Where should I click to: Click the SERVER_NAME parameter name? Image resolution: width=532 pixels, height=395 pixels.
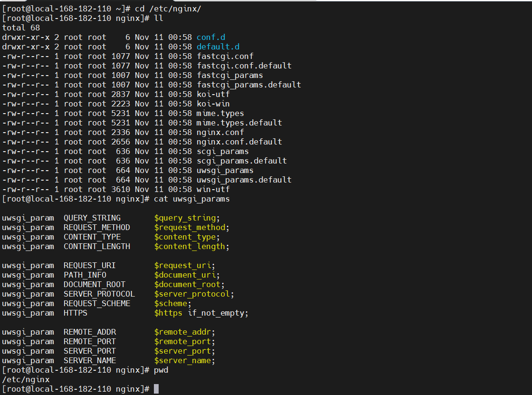click(x=90, y=361)
